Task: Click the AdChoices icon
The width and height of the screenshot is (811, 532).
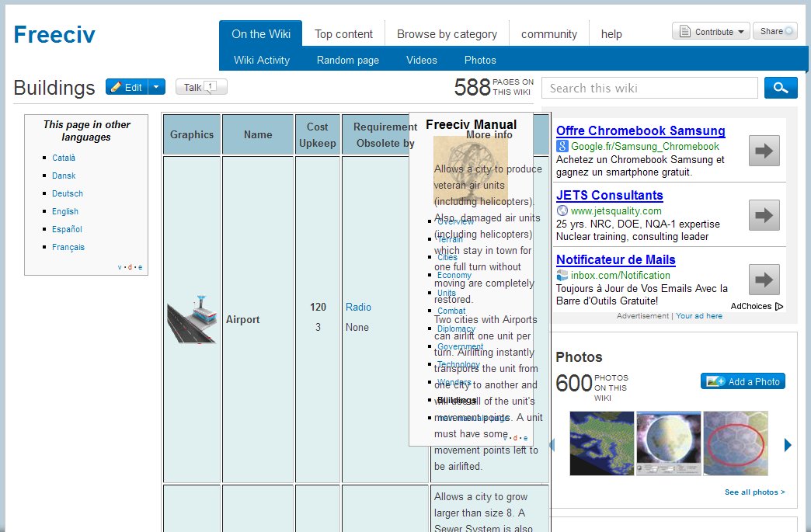Action: pyautogui.click(x=779, y=307)
